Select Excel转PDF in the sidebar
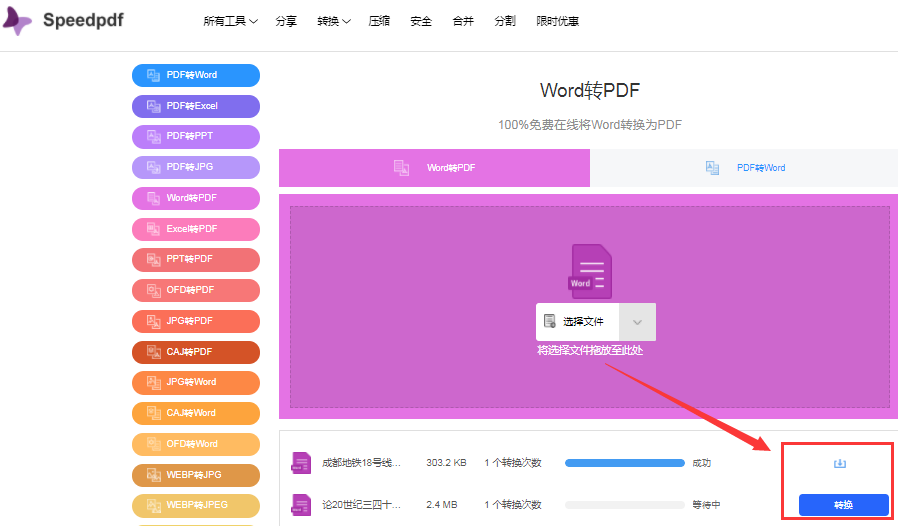 [196, 229]
